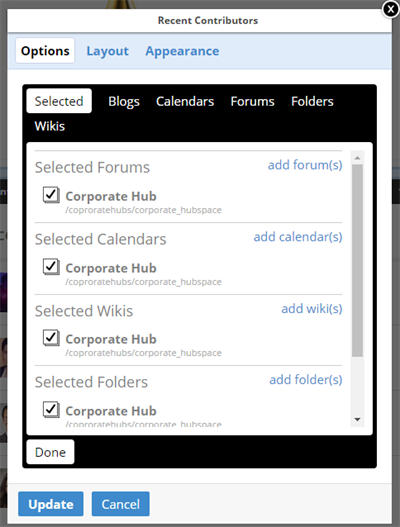This screenshot has height=527, width=400.
Task: Click the Done button
Action: click(x=50, y=452)
